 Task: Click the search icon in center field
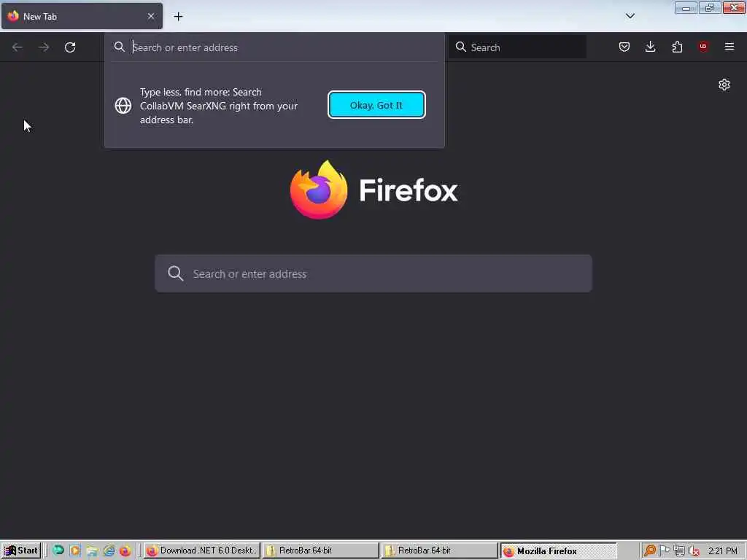pyautogui.click(x=175, y=273)
